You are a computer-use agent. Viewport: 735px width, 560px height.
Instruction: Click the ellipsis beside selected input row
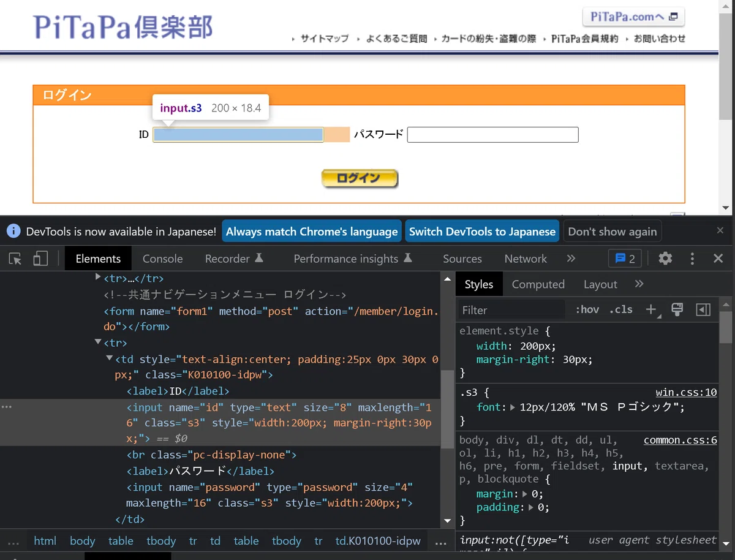coord(7,407)
